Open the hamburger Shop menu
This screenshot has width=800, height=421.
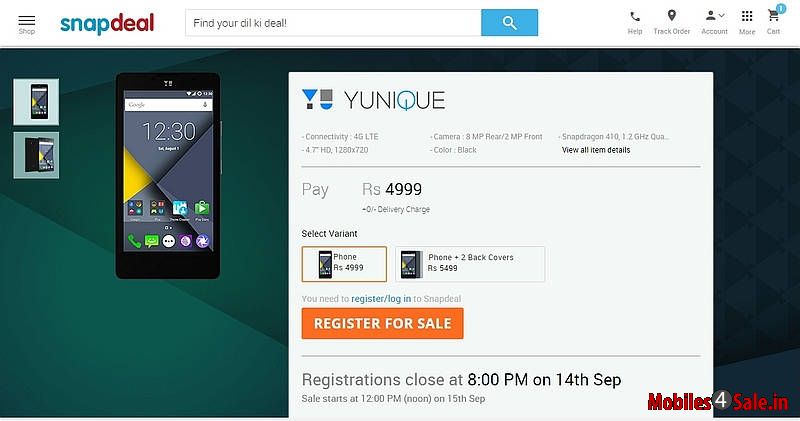(27, 24)
